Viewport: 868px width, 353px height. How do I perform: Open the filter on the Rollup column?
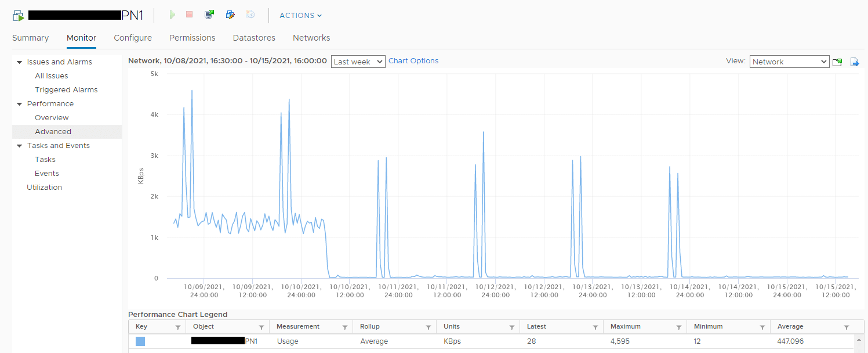[428, 327]
